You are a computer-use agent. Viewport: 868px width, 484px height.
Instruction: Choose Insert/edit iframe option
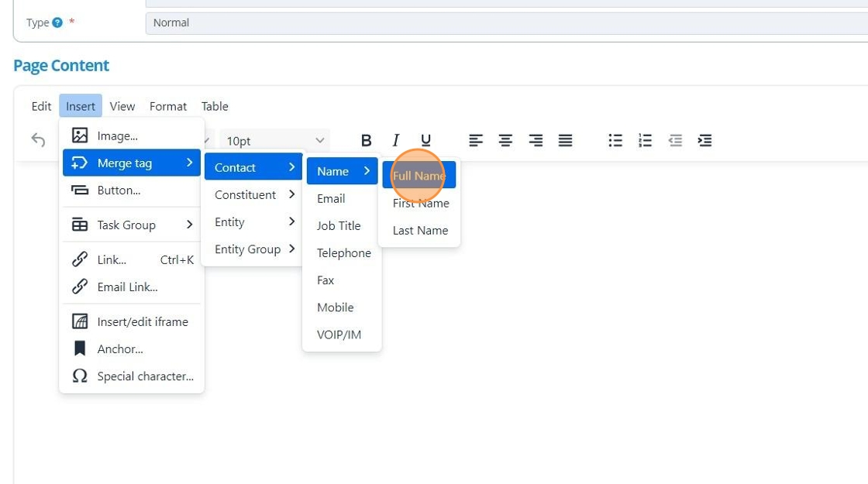pos(132,321)
